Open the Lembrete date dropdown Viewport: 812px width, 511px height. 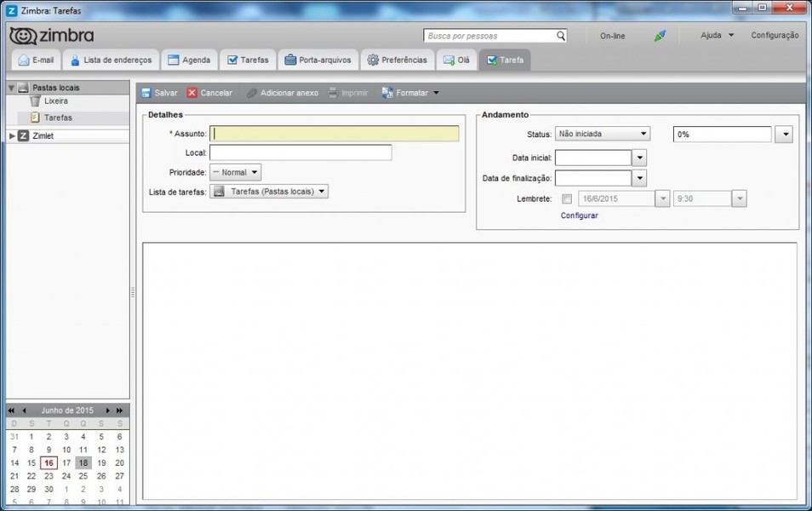tap(662, 198)
